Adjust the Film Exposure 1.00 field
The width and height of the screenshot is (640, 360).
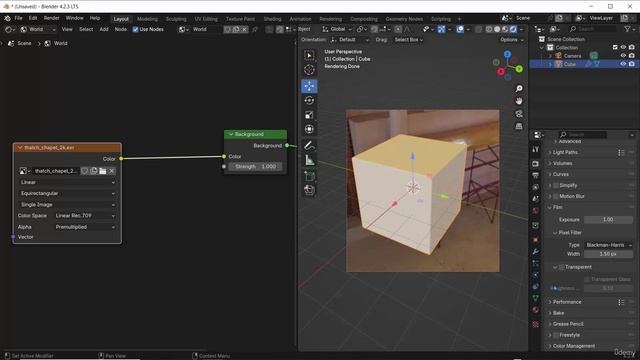(608, 220)
